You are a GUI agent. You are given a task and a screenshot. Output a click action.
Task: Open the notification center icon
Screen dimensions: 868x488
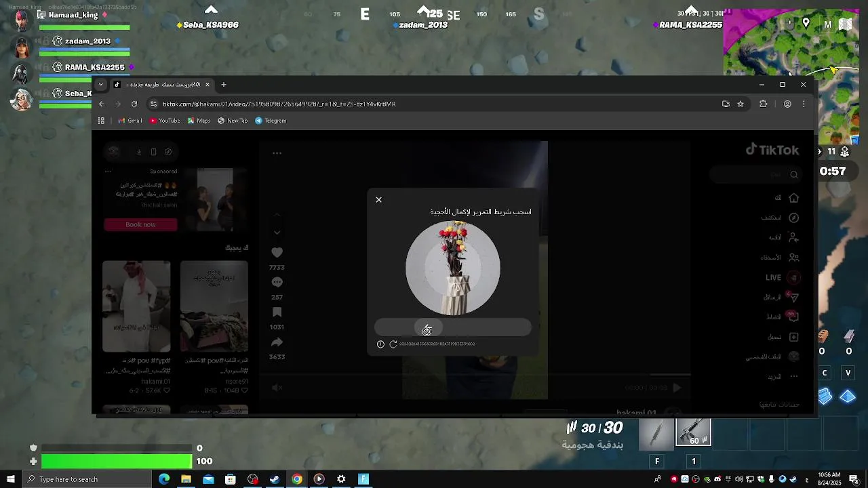pyautogui.click(x=854, y=479)
